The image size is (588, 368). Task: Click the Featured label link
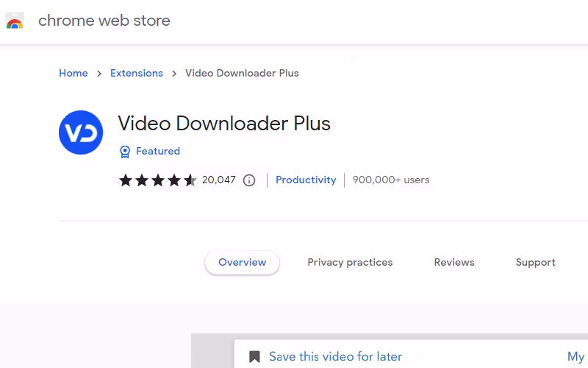[x=158, y=151]
